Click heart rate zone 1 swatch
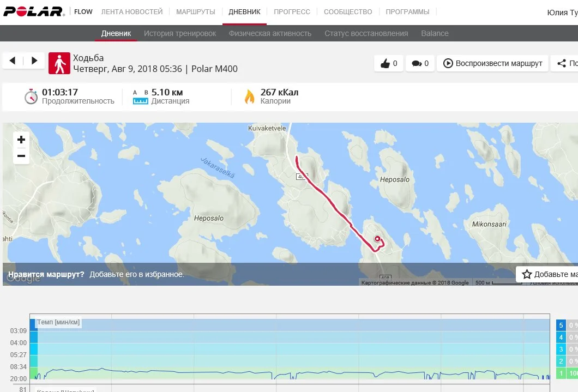 click(x=561, y=373)
